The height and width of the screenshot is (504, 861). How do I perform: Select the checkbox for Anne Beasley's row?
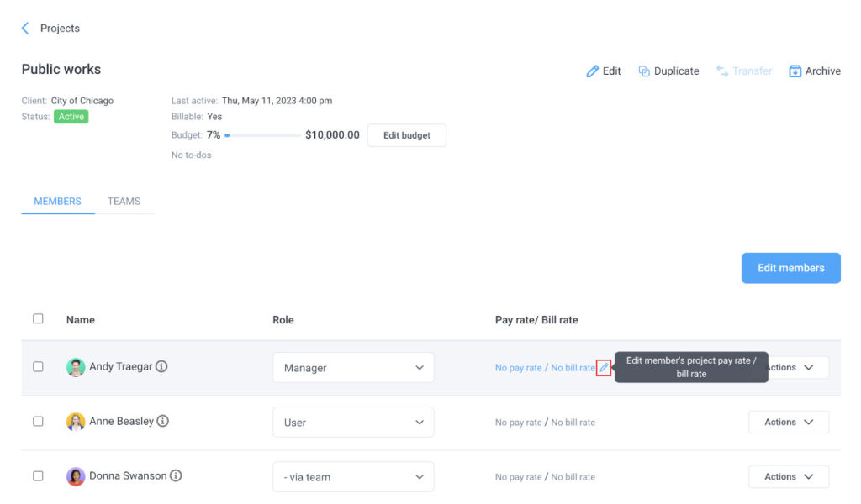click(x=38, y=422)
